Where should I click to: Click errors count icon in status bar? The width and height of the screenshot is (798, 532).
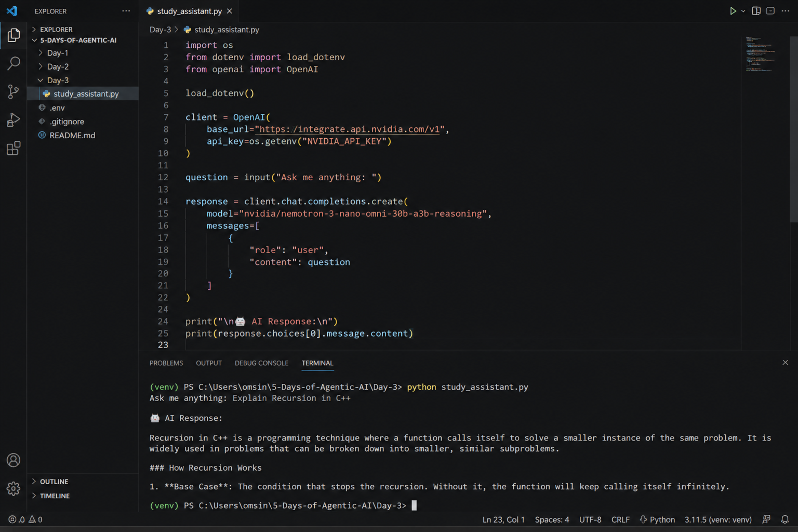tap(16, 520)
